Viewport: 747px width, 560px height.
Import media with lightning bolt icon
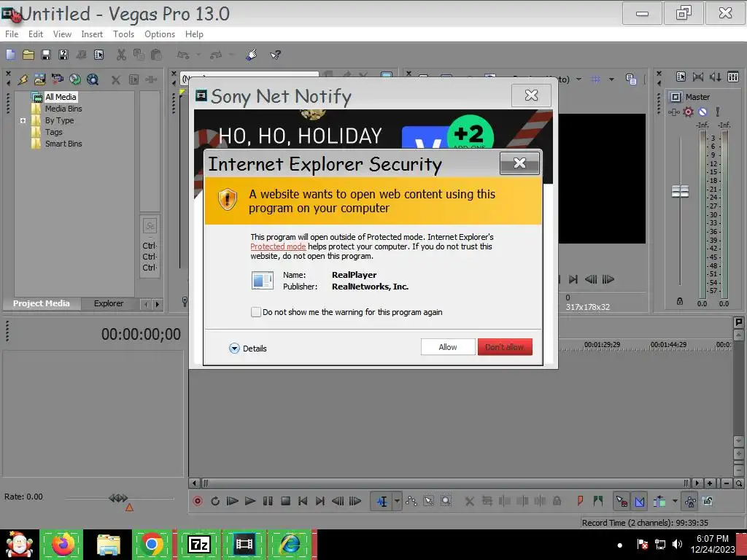coord(23,79)
